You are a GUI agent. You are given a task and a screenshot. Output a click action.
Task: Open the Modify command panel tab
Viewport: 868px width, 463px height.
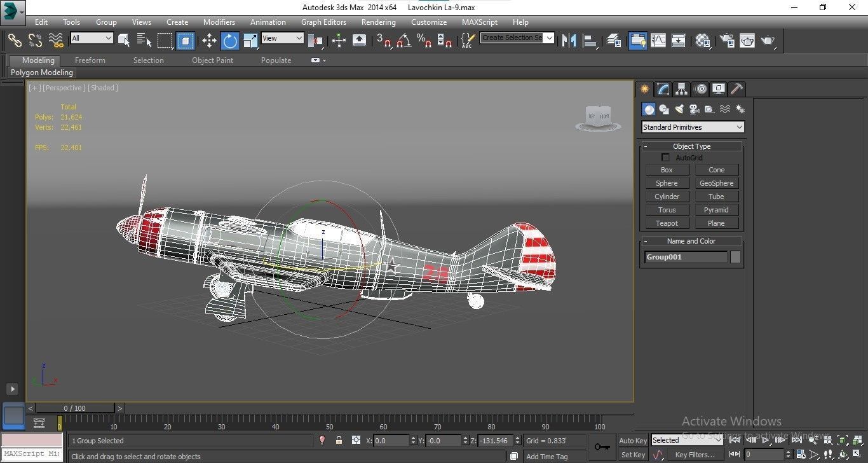tap(663, 89)
